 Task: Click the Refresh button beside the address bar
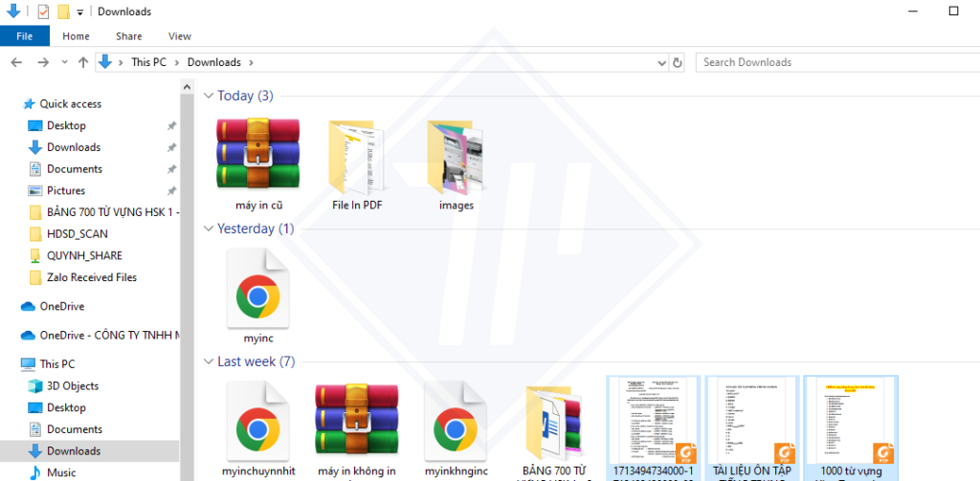coord(678,62)
